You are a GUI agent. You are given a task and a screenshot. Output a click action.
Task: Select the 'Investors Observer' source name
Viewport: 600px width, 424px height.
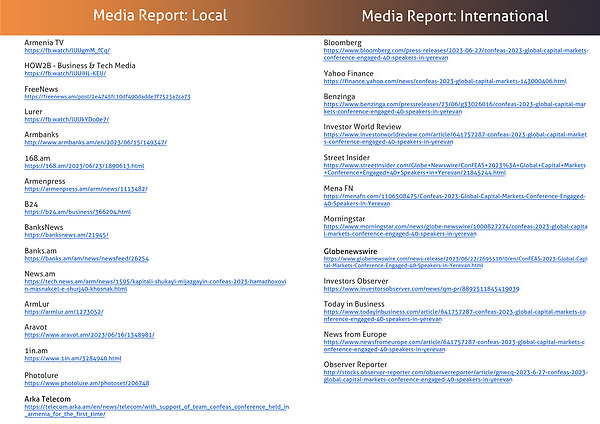[x=356, y=281]
